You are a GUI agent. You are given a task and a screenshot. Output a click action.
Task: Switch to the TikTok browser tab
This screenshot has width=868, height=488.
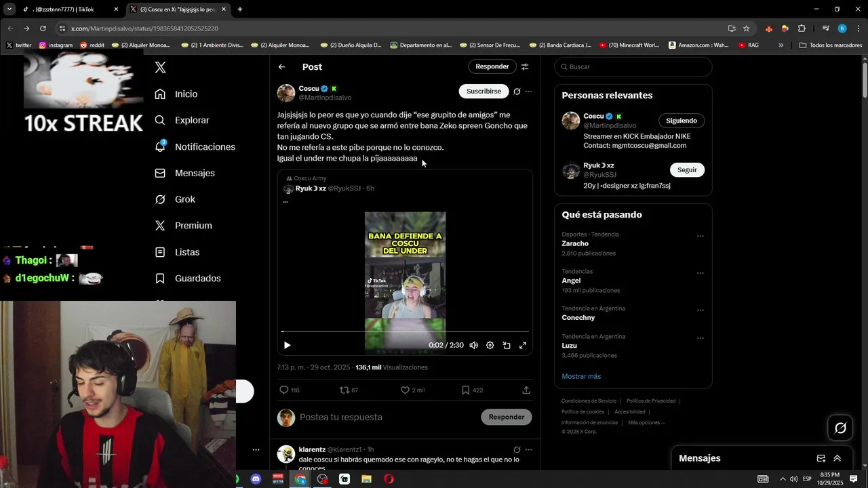tap(69, 9)
